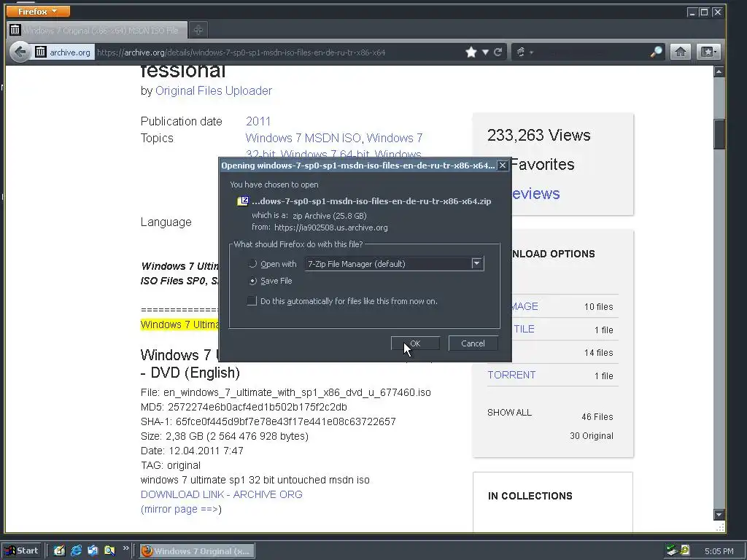Open the Windows Start menu

pos(22,551)
